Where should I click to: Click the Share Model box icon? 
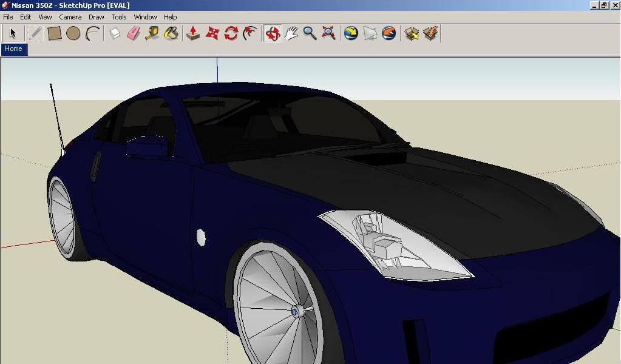430,33
